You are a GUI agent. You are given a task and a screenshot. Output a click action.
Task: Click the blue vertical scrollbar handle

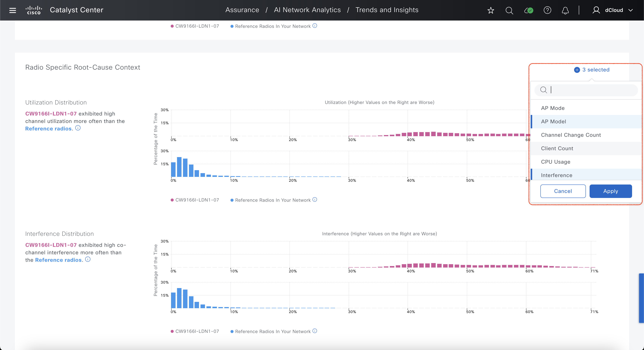641,298
